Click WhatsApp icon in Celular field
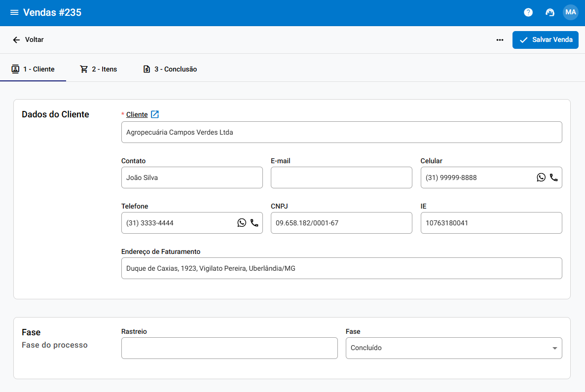The height and width of the screenshot is (392, 585). (x=541, y=178)
